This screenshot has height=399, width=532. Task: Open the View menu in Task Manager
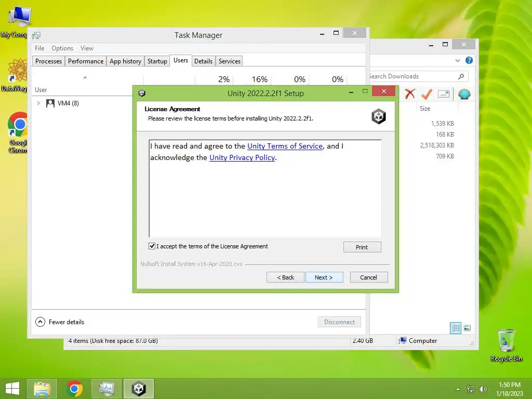pyautogui.click(x=87, y=48)
